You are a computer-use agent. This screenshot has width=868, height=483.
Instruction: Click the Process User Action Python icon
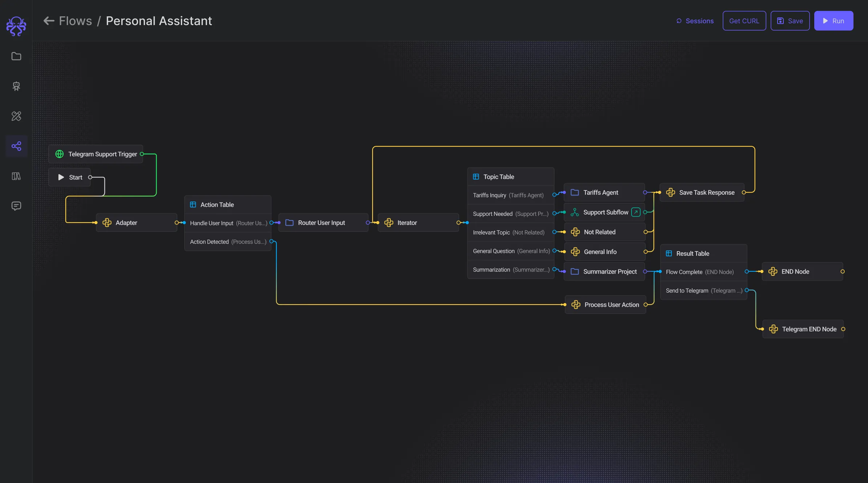576,305
